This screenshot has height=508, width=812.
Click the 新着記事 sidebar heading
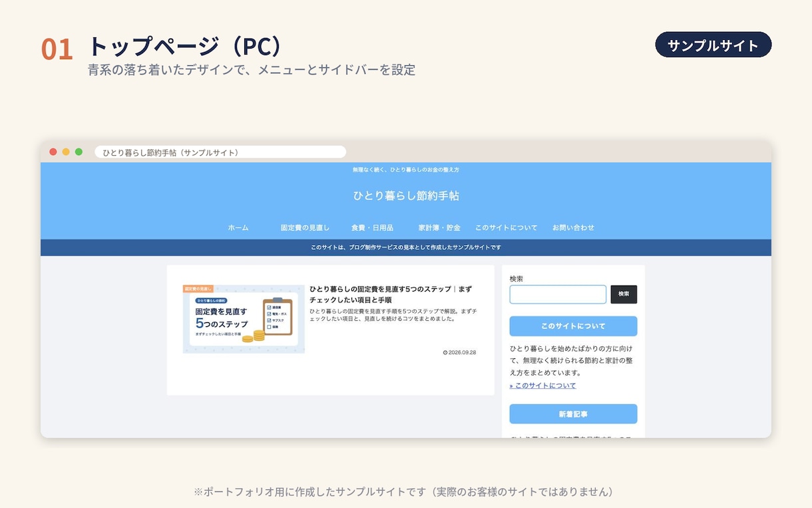point(573,414)
